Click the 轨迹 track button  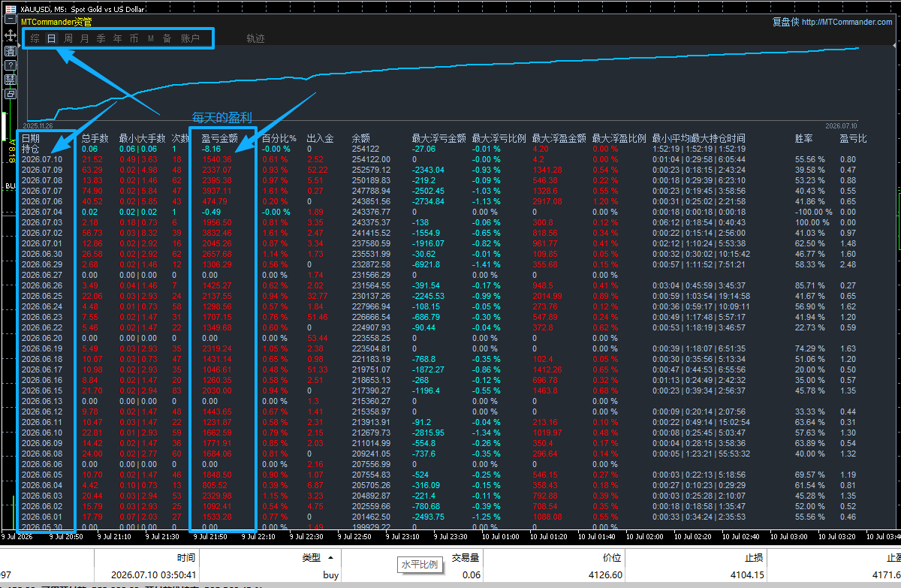(255, 38)
